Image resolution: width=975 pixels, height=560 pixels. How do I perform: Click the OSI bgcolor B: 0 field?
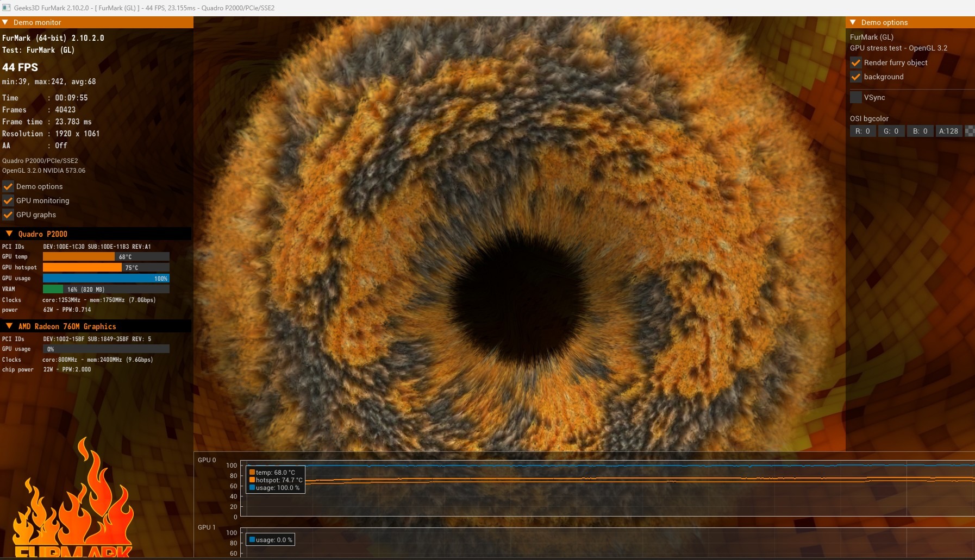pyautogui.click(x=920, y=131)
